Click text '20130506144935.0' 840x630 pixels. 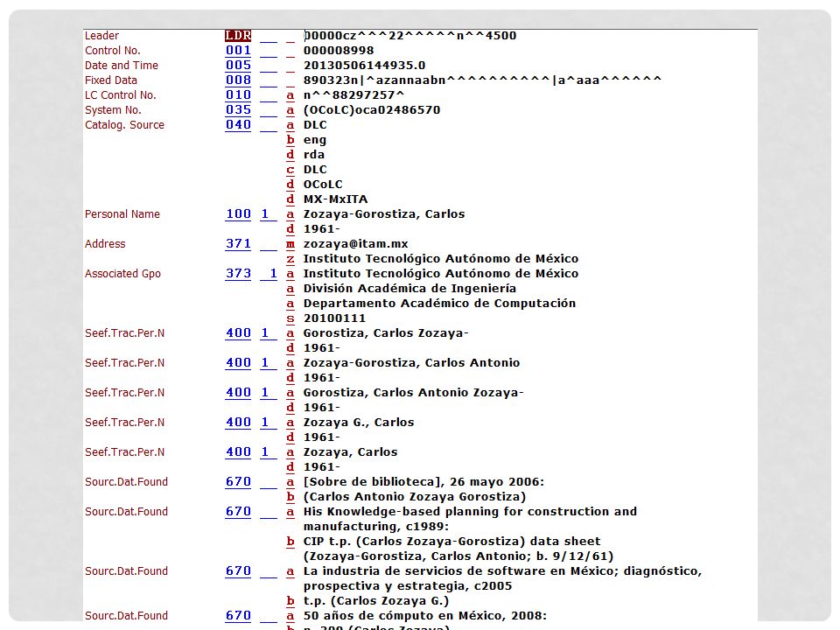364,66
